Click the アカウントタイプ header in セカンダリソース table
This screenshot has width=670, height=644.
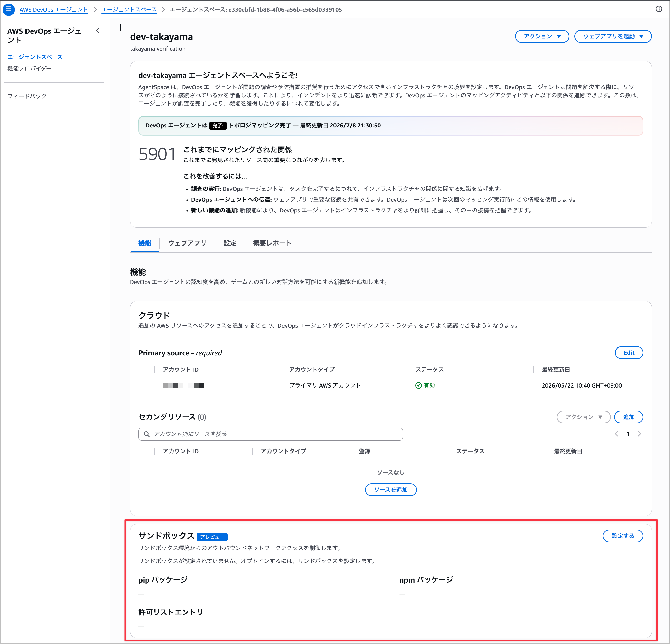284,451
